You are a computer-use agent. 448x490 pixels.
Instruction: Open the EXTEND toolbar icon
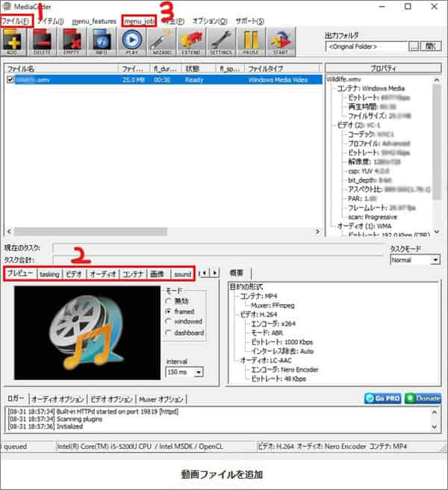click(191, 42)
